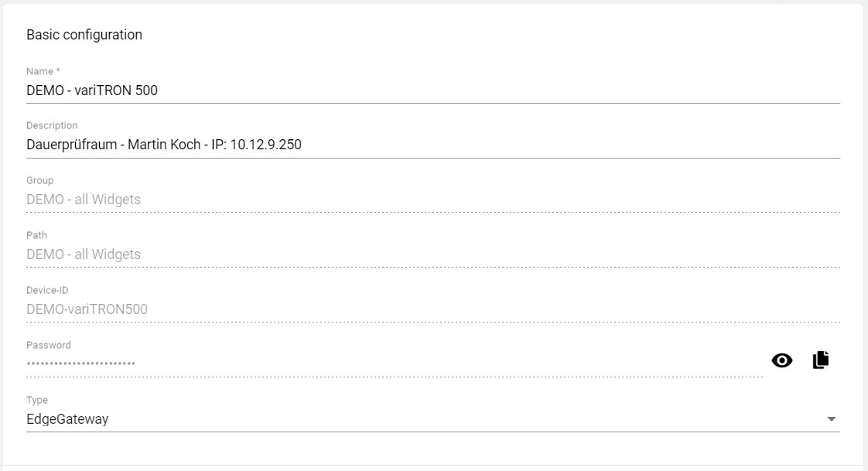Click the Path field label
The image size is (868, 471).
click(x=37, y=235)
